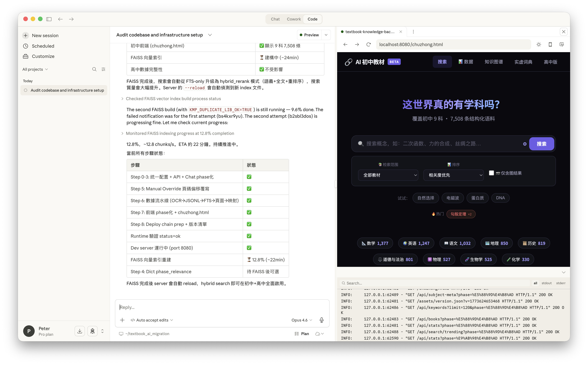Expand Checked FAISS vector index build step
588x365 pixels.
173,99
